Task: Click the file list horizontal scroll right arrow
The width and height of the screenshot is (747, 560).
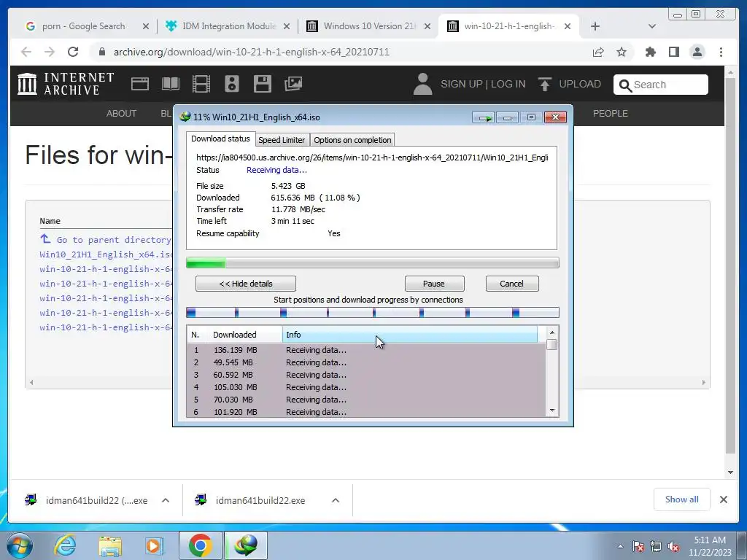Action: click(x=704, y=382)
